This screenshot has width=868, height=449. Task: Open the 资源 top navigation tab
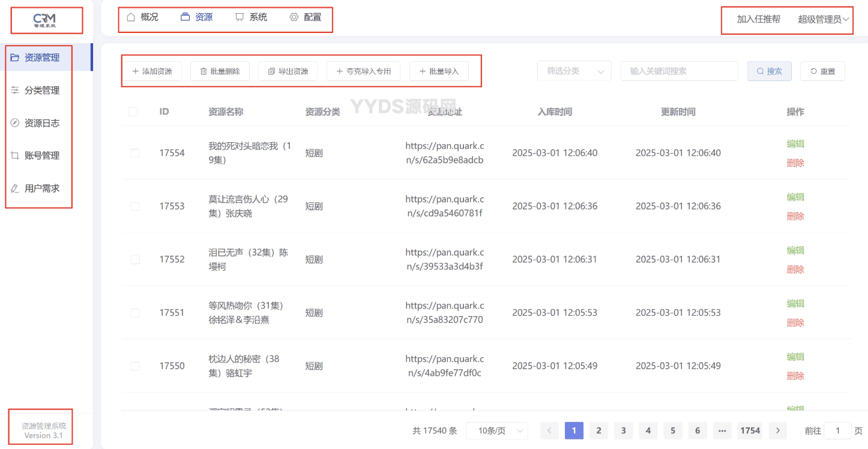(197, 17)
